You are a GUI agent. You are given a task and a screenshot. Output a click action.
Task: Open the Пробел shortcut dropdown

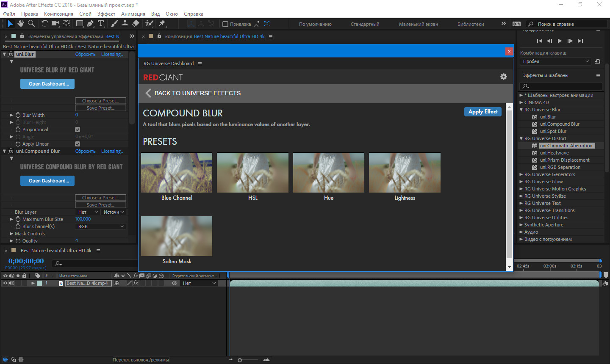pyautogui.click(x=555, y=61)
